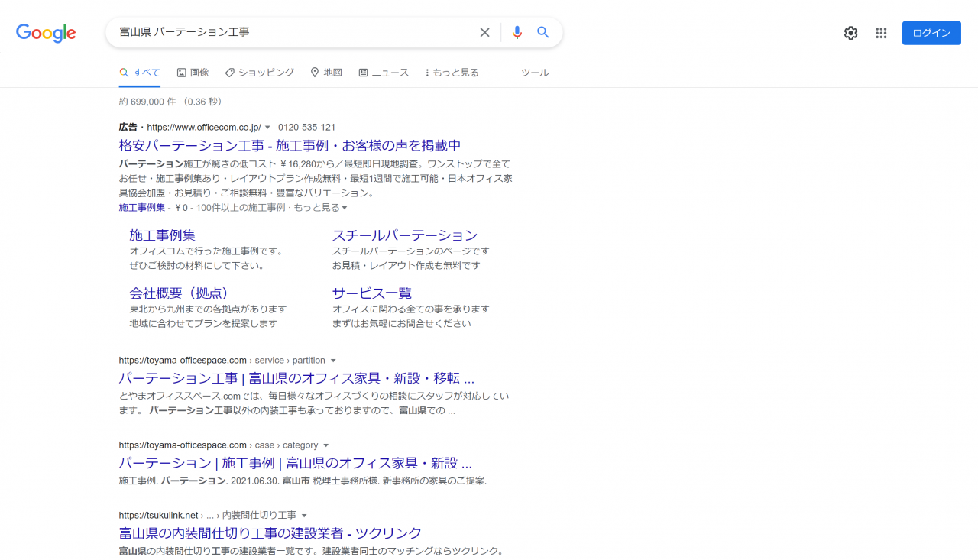Click the 施工事例集 inline blue link
Screen dimensions: 978x560
click(x=141, y=208)
